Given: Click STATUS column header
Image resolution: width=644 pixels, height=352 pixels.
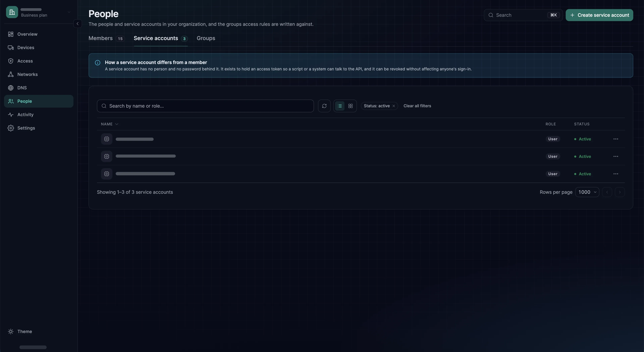Looking at the screenshot, I should pyautogui.click(x=581, y=124).
